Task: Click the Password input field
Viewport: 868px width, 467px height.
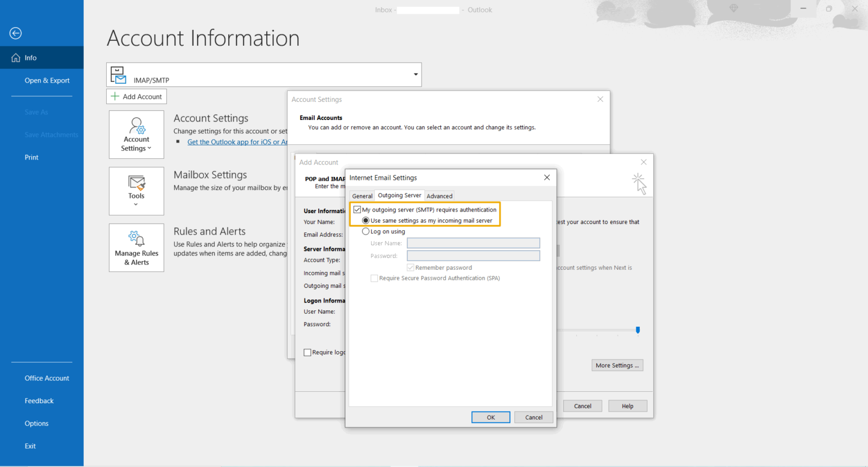Action: click(473, 256)
